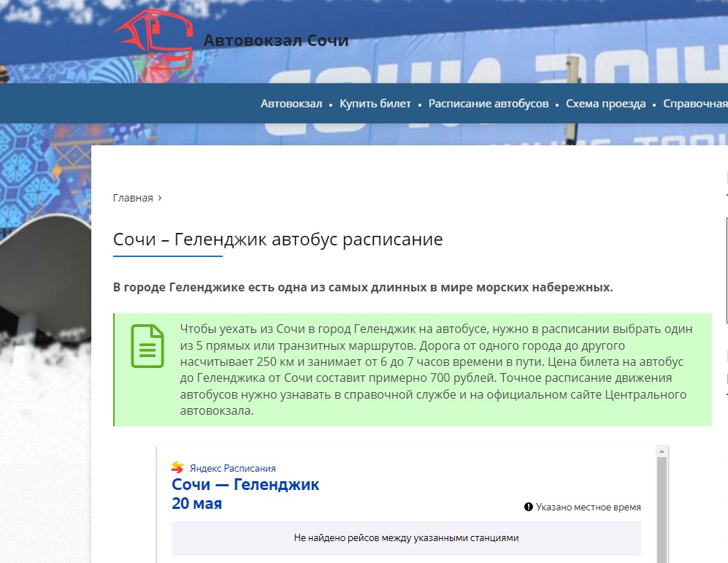The height and width of the screenshot is (563, 728).
Task: Click the heading Сочи – Геленджик автобус расписание
Action: [x=277, y=240]
